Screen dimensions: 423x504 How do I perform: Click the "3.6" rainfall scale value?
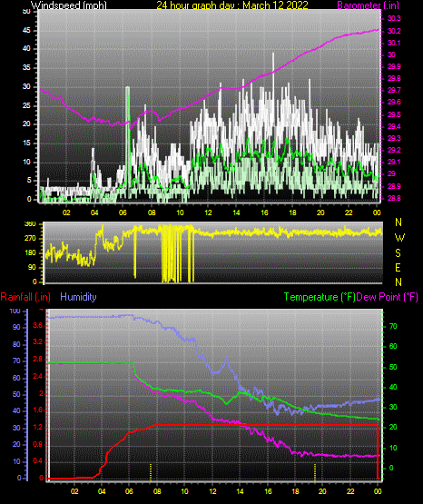coord(37,326)
